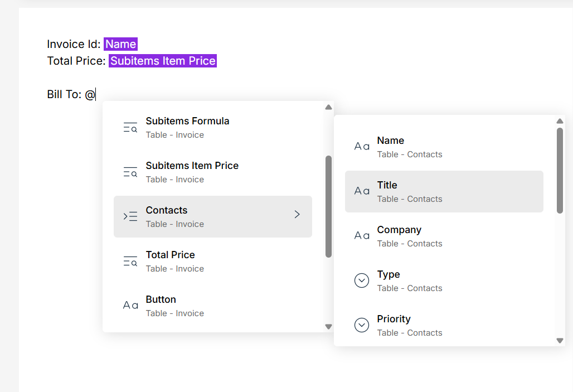Click the Subitems Item Price token
This screenshot has width=573, height=392.
(162, 61)
